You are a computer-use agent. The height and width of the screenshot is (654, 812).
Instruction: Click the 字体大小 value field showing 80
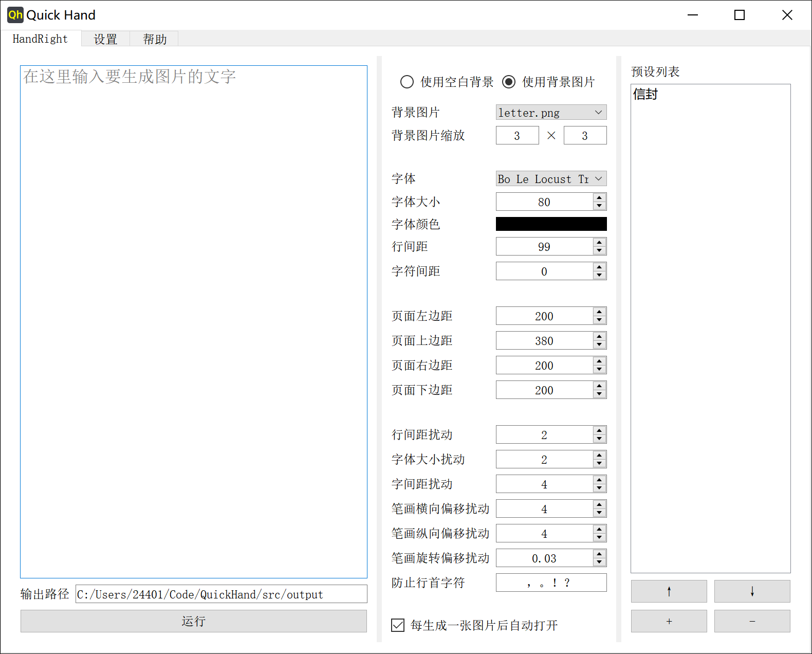(x=544, y=202)
